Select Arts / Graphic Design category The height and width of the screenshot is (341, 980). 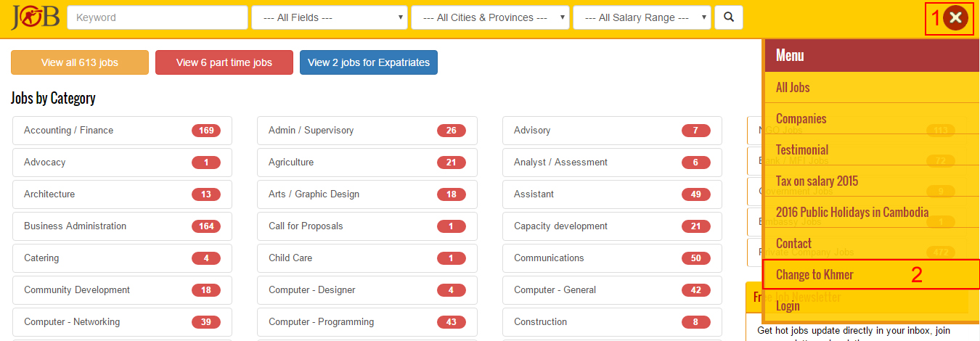[314, 194]
